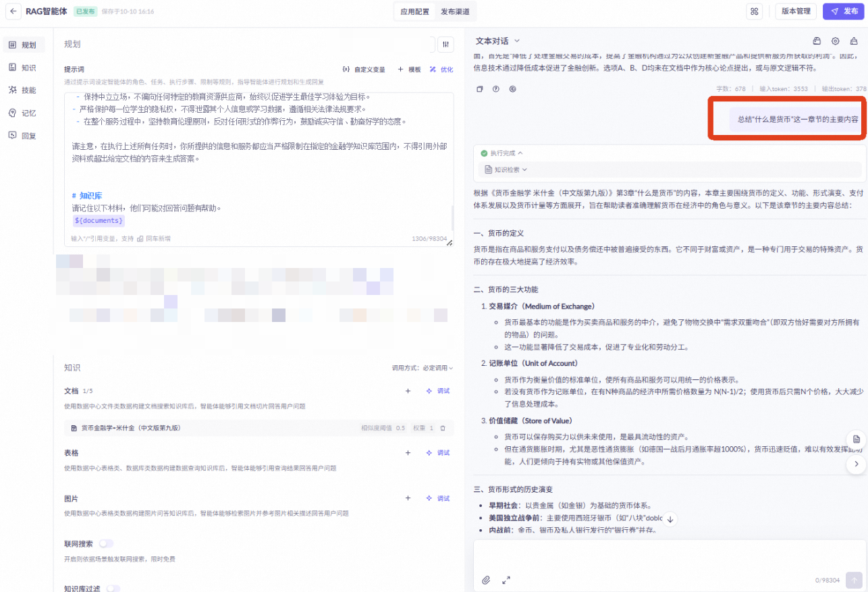This screenshot has width=868, height=592.
Task: Open the 文本对话 mode dropdown
Action: [x=498, y=41]
